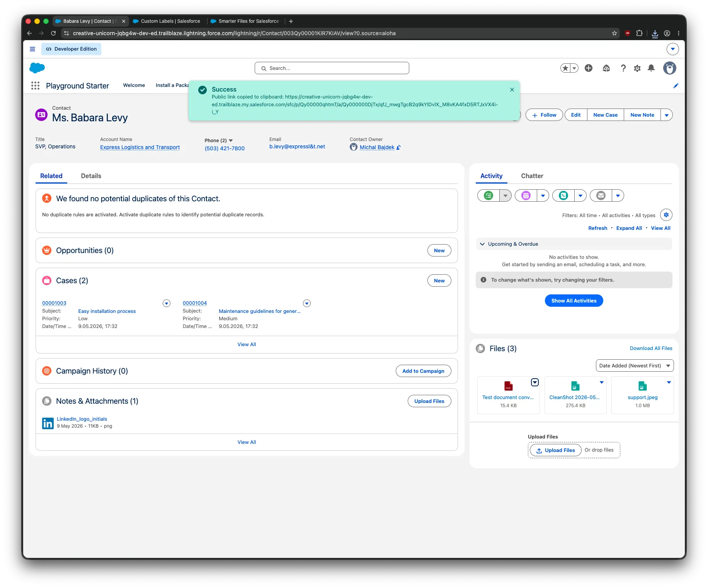Open the Trailhead guidance icon

[x=606, y=68]
